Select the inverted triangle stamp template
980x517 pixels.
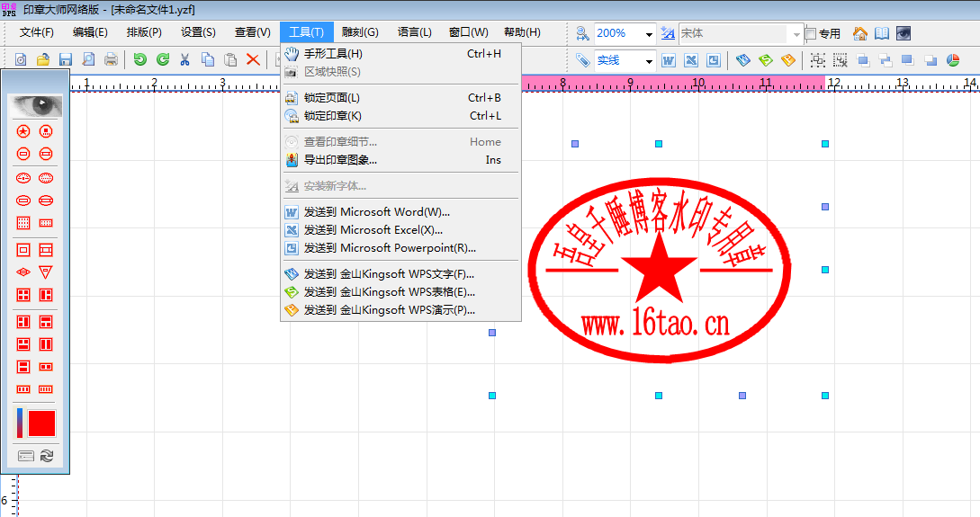pos(46,272)
